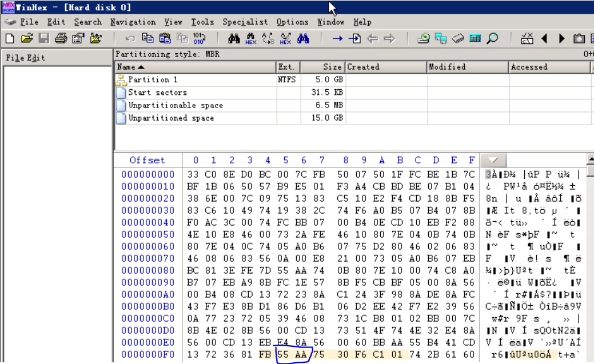Open dropdown arrow above text column
594x364 pixels.
493,160
